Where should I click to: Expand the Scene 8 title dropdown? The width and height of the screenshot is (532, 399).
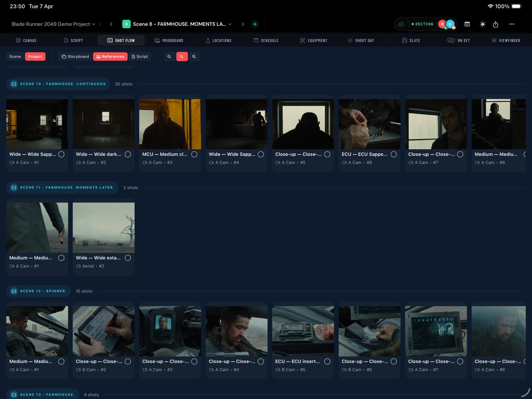(229, 24)
